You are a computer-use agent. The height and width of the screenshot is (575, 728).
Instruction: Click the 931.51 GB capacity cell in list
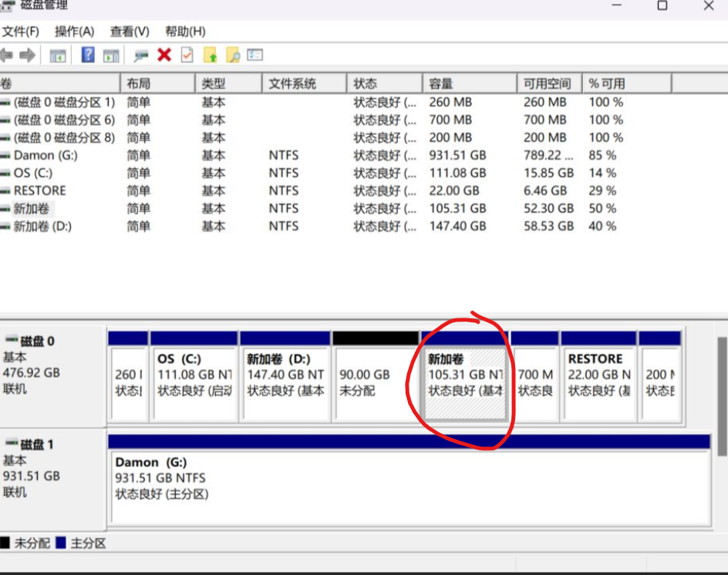(457, 155)
